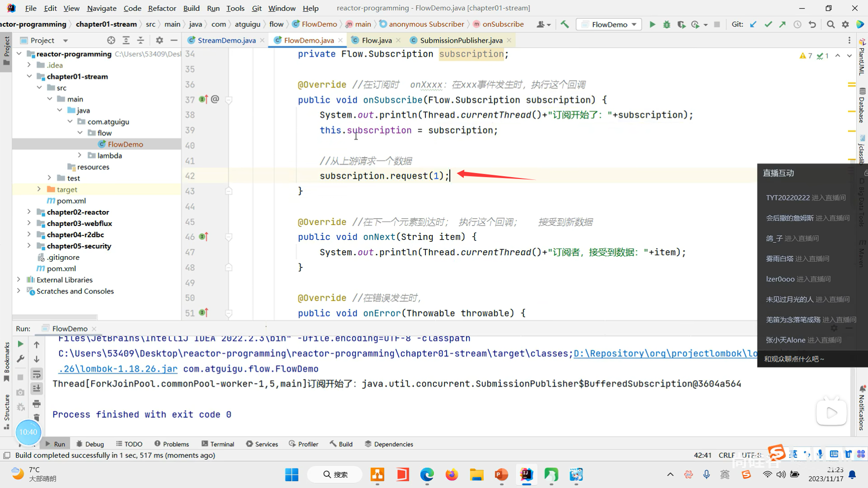Open the Refactor menu
The image size is (868, 488).
click(x=162, y=8)
